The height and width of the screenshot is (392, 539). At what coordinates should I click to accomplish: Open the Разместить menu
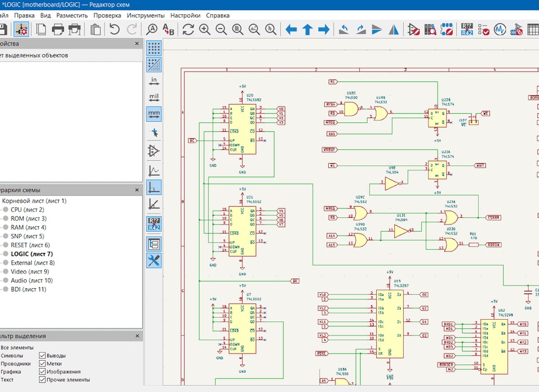click(x=72, y=15)
